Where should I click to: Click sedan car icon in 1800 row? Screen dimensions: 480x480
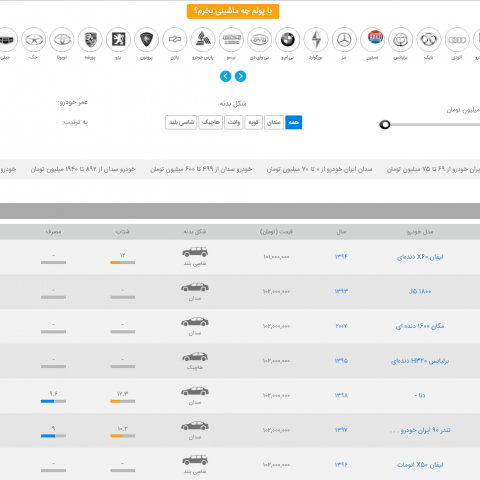(x=195, y=287)
